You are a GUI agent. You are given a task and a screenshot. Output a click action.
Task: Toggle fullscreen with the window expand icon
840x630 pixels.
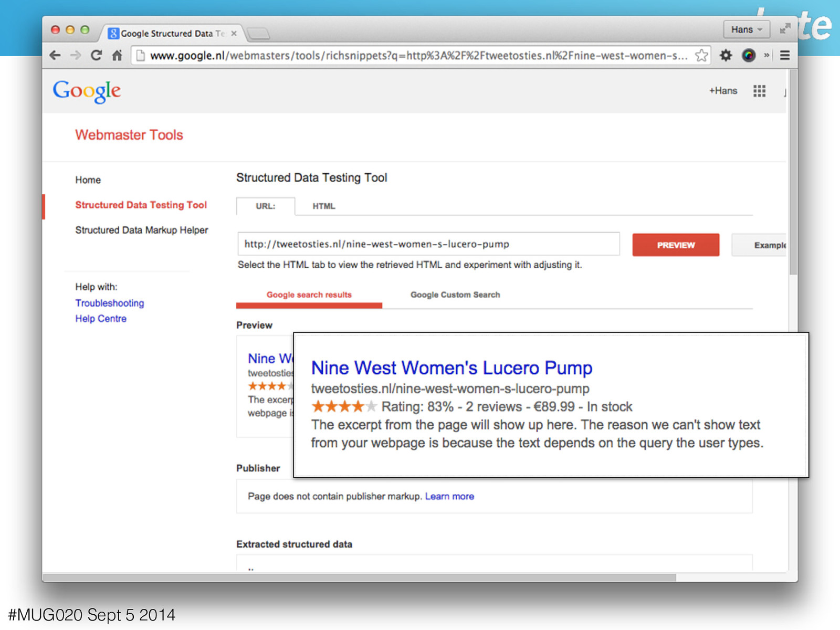[x=785, y=29]
